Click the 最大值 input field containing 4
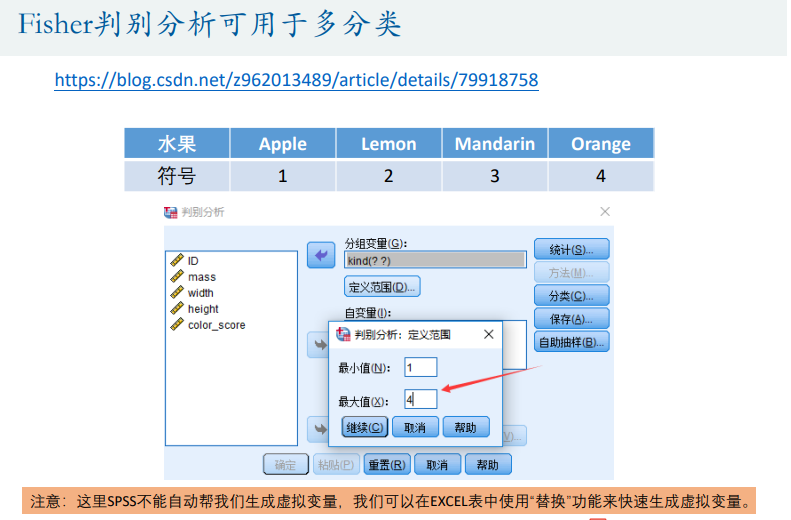 (x=421, y=399)
